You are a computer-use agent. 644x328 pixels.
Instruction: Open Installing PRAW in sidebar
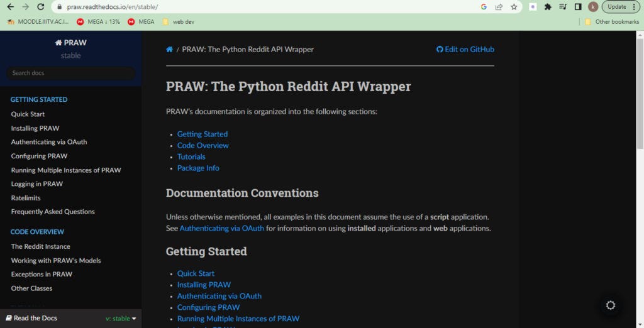click(35, 128)
